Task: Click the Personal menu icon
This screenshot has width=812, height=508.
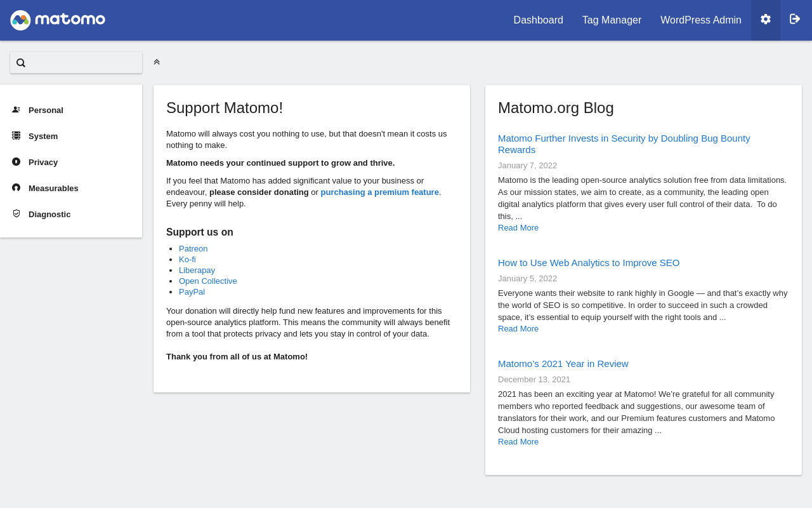Action: coord(16,110)
